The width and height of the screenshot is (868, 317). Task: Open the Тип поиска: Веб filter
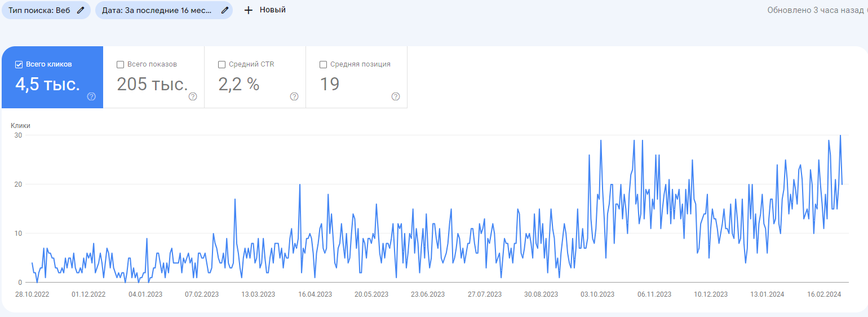coord(39,10)
